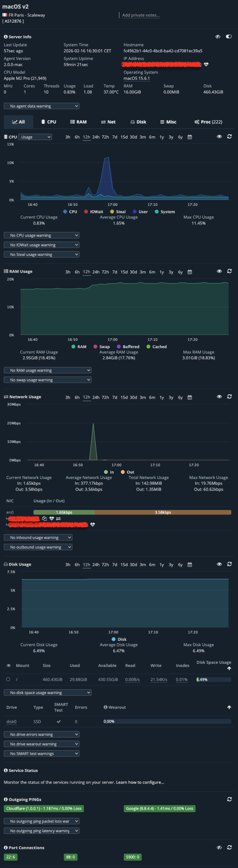The width and height of the screenshot is (238, 868).
Task: Open the CPU chart calendar date picker
Action: click(190, 137)
